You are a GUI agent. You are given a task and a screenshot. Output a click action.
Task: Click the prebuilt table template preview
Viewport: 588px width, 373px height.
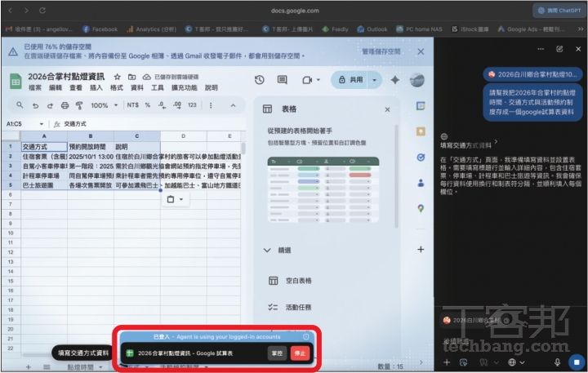click(x=323, y=189)
